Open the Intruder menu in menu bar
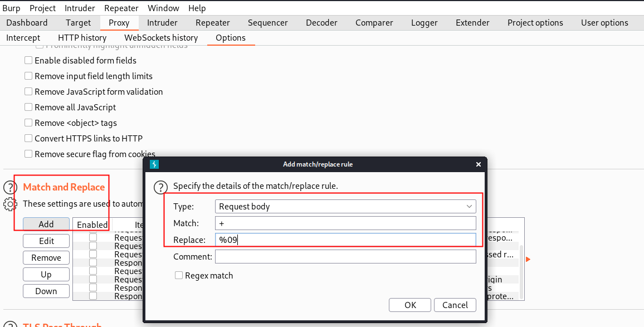 pyautogui.click(x=80, y=8)
